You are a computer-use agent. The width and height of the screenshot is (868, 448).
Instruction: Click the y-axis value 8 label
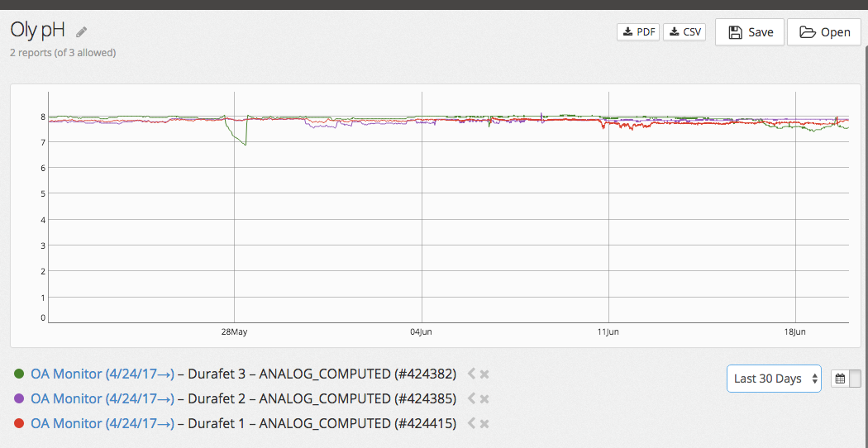[43, 117]
